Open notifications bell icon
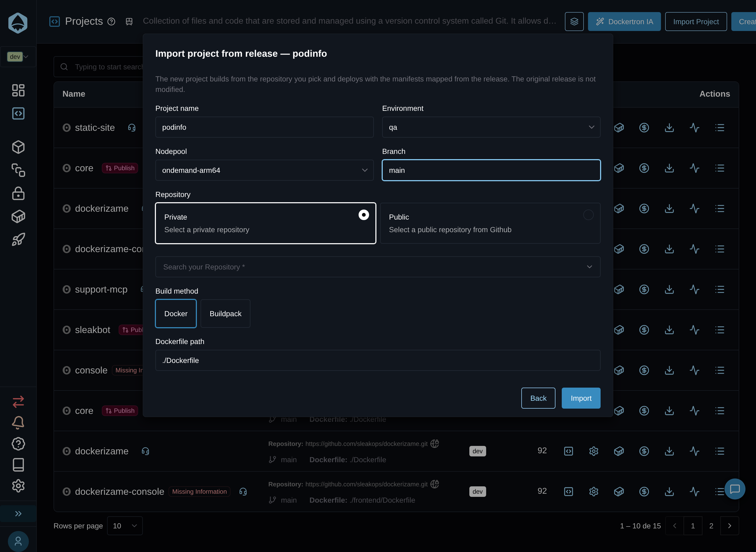Viewport: 756px width, 552px height. pyautogui.click(x=18, y=423)
